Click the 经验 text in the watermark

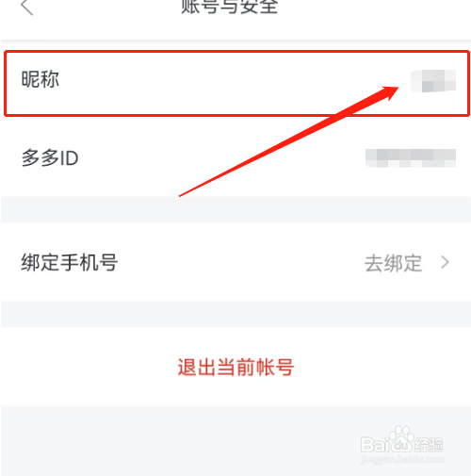429,444
